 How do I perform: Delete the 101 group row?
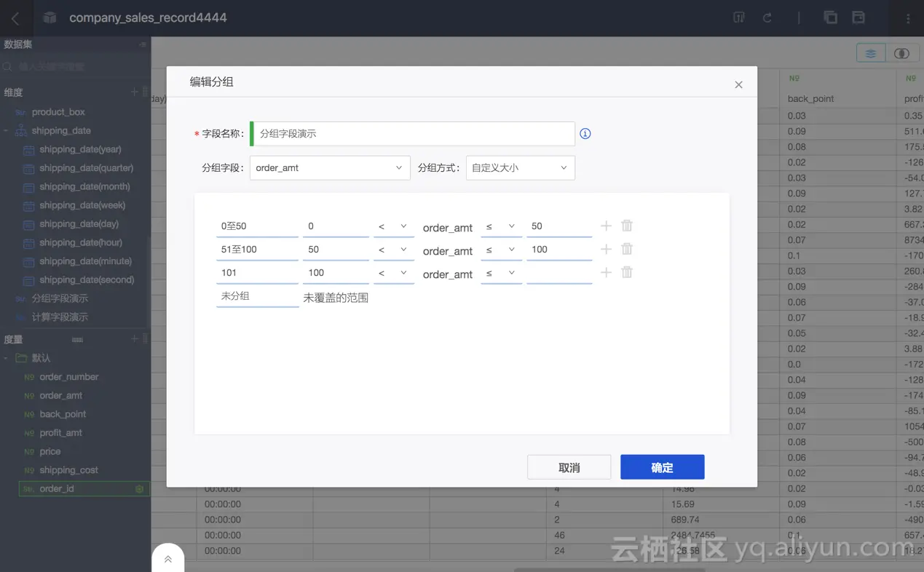627,272
